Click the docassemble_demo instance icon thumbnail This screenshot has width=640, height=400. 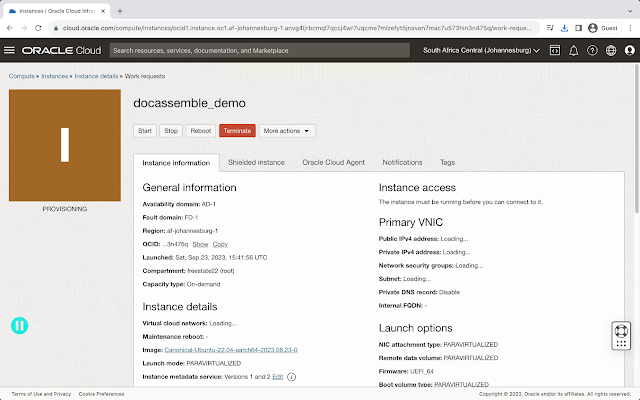[x=65, y=145]
